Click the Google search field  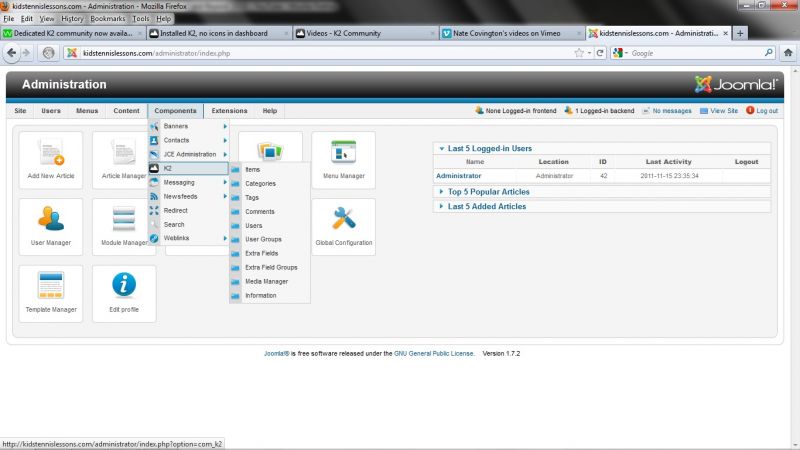(x=696, y=53)
